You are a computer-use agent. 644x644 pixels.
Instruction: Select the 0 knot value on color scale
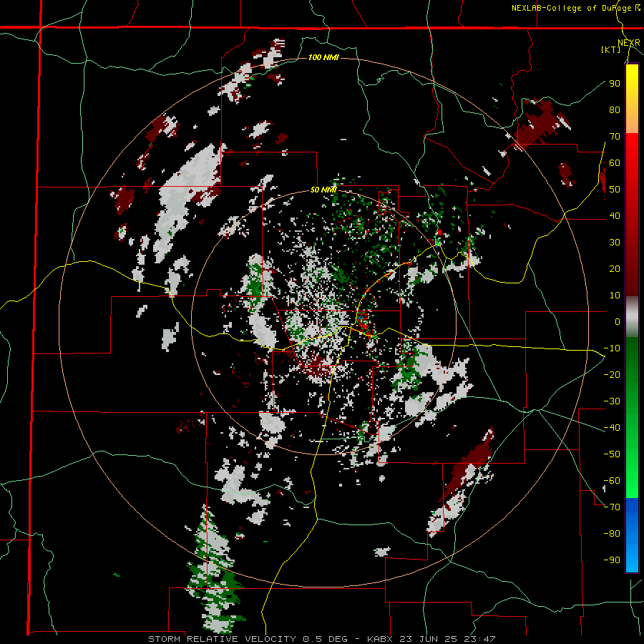[x=618, y=322]
